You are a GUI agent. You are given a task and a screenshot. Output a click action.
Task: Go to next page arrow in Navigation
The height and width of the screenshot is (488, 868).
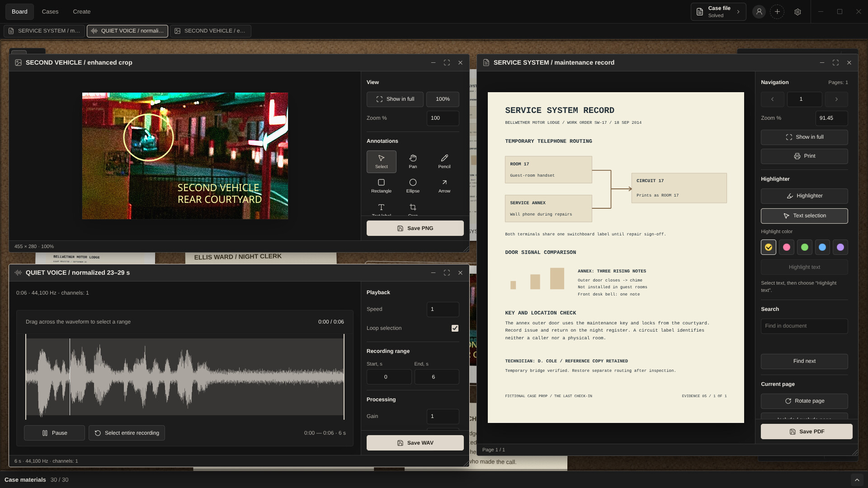click(x=836, y=99)
